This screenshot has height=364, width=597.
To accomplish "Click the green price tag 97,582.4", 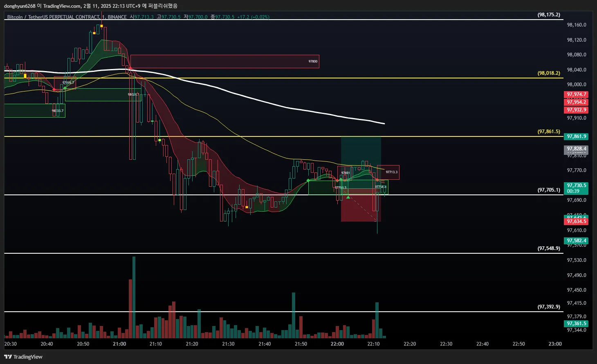I will (x=576, y=241).
